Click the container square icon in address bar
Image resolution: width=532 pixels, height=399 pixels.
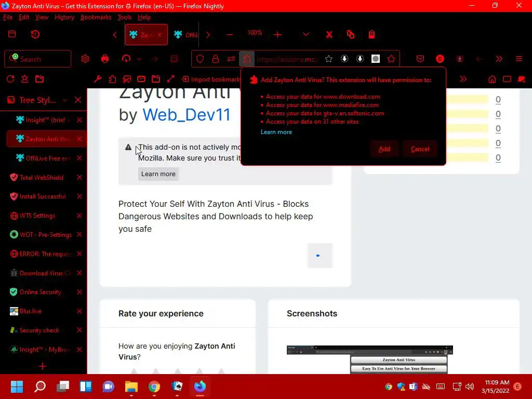(375, 59)
